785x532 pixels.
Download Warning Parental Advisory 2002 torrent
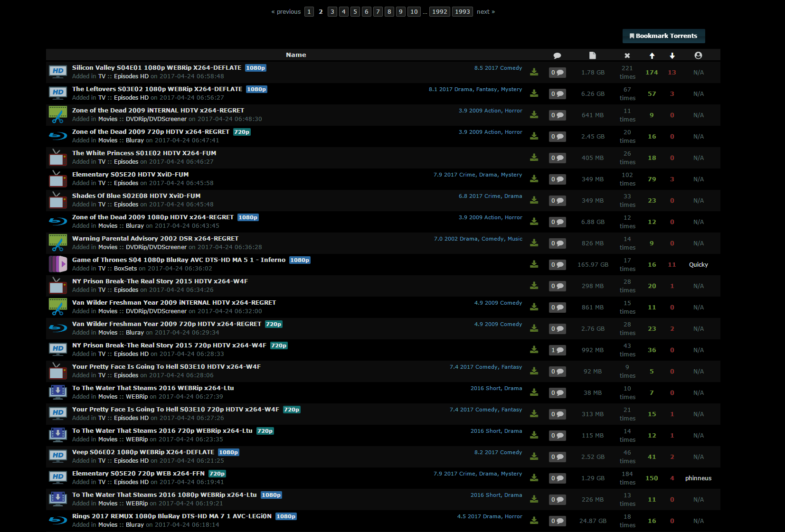point(534,243)
